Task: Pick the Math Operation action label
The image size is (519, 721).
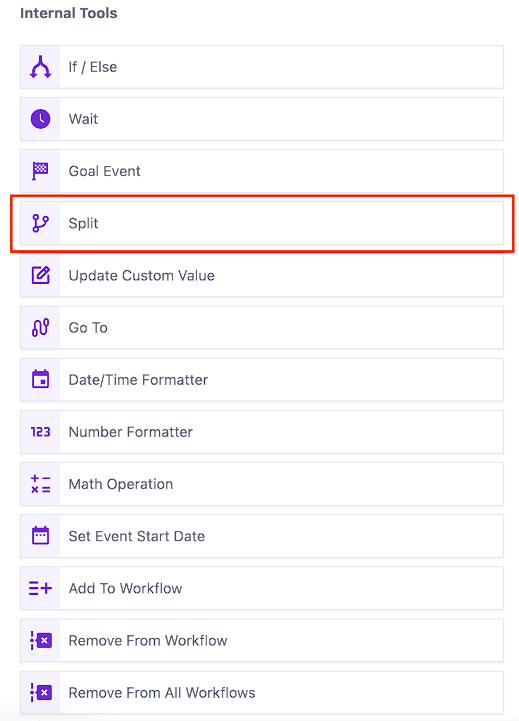Action: 121,484
